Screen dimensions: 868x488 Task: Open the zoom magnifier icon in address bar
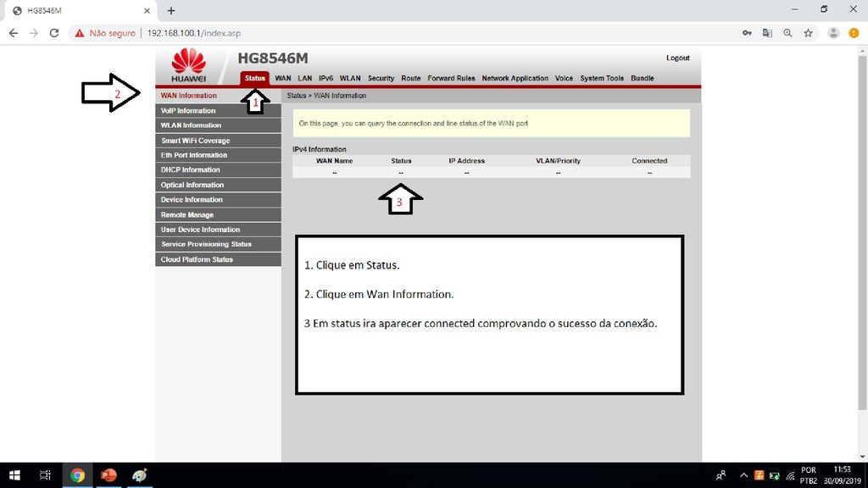coord(787,33)
